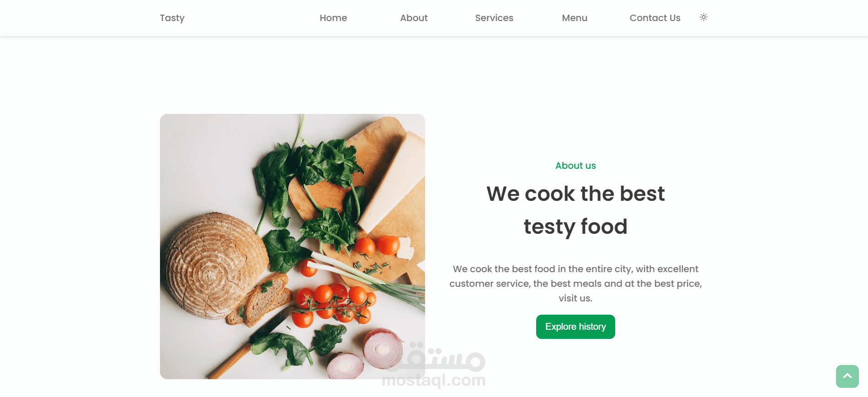Click the green About us subtitle
Screen dimensions: 868x397
(575, 166)
